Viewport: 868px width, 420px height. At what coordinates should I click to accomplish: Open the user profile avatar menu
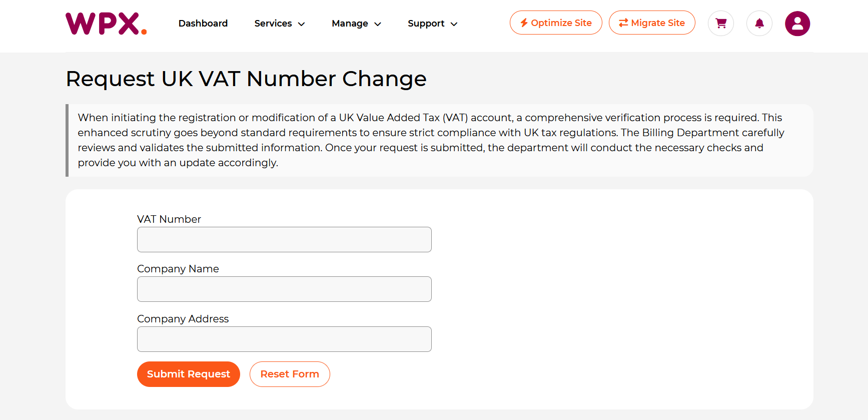point(797,24)
